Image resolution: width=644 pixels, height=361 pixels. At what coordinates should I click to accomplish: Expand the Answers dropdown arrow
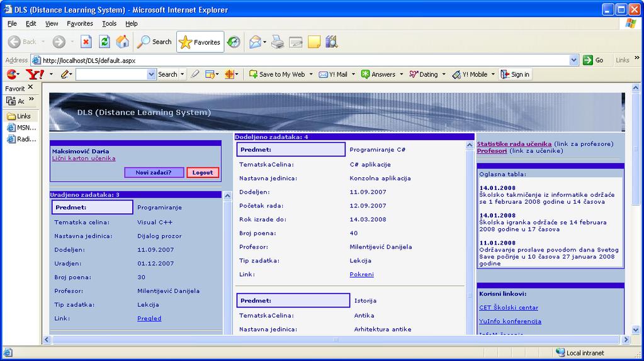[x=401, y=74]
